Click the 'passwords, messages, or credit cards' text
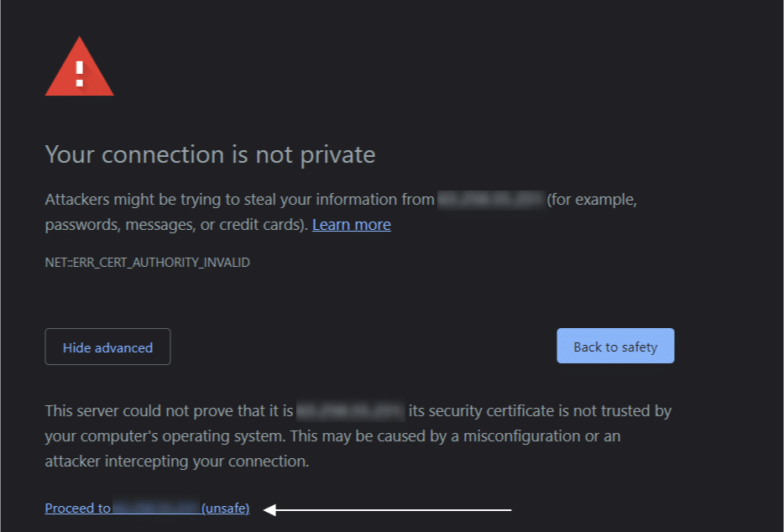 tap(176, 225)
